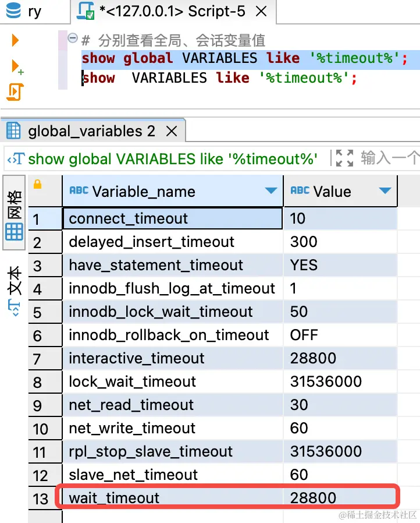The width and height of the screenshot is (420, 523).
Task: Select the net_read_timeout cell
Action: point(173,405)
